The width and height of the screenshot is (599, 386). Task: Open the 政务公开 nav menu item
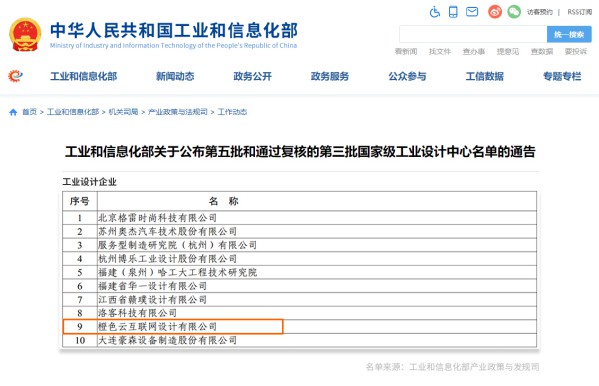pos(253,76)
